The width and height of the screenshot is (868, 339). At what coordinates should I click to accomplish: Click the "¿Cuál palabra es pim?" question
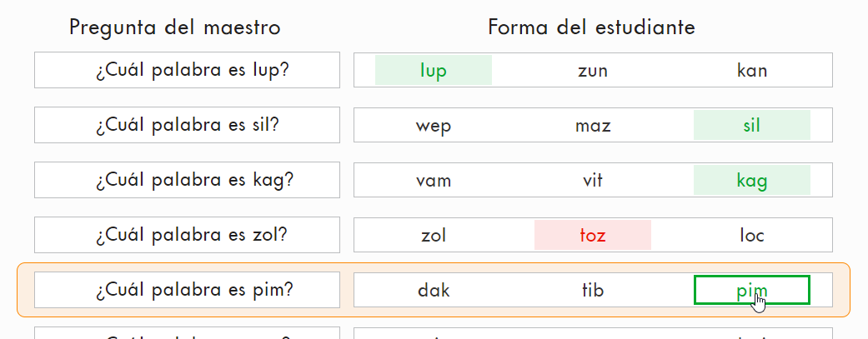(187, 290)
